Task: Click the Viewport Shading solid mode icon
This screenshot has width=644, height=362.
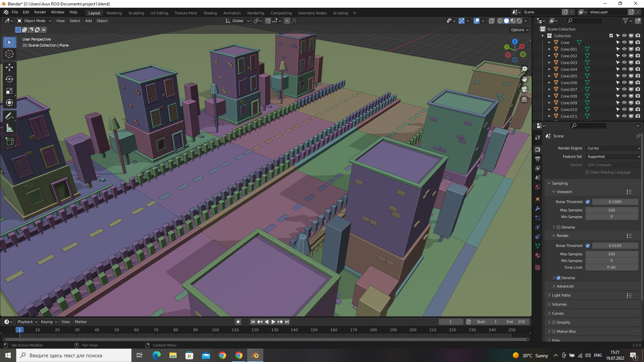Action: [506, 21]
